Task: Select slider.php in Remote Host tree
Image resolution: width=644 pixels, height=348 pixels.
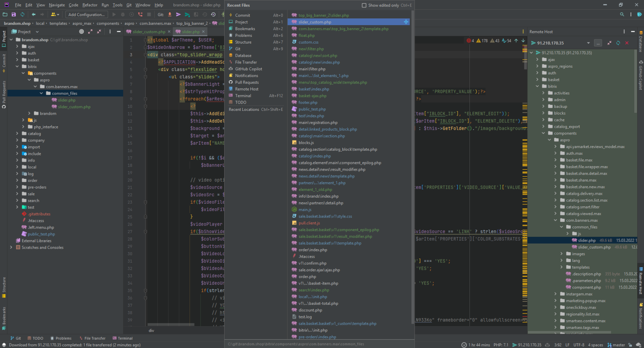Action: click(582, 240)
